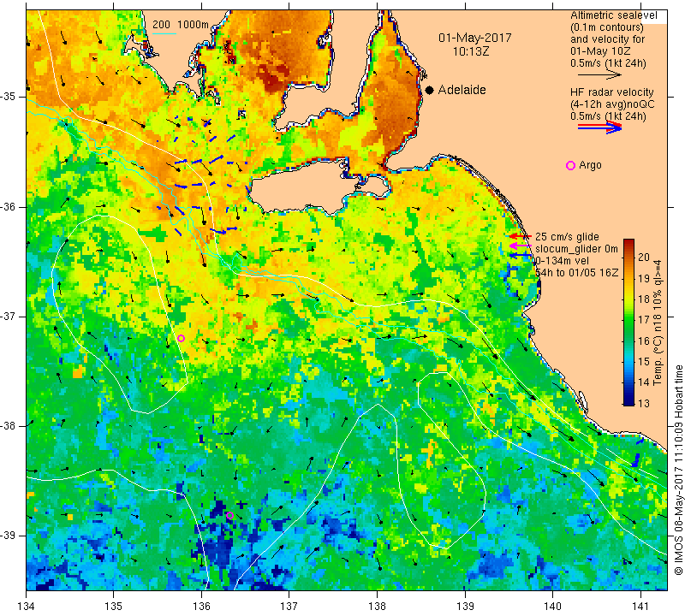Click the date text 01-May-2017

point(475,38)
